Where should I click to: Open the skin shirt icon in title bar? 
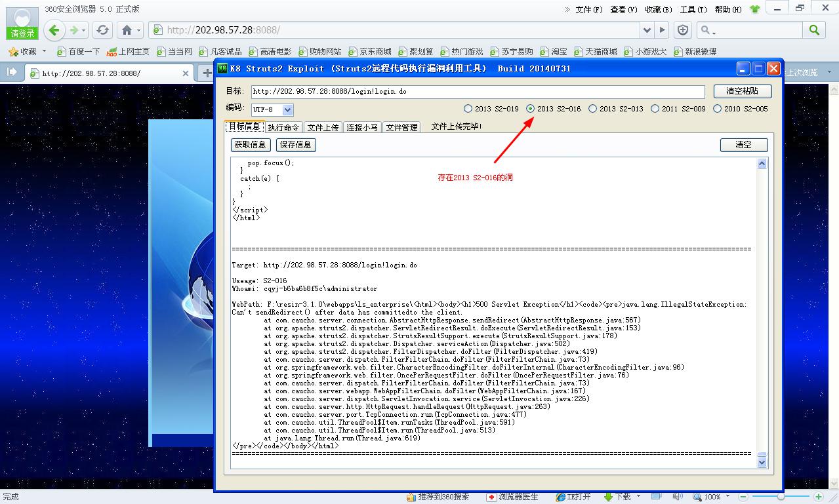pos(754,9)
